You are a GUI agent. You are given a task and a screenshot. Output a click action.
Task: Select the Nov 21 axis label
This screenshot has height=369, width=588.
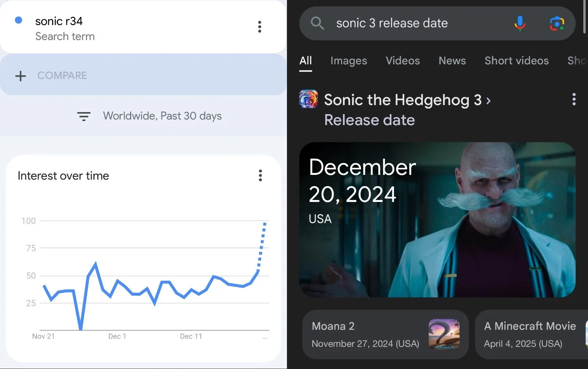click(x=43, y=336)
